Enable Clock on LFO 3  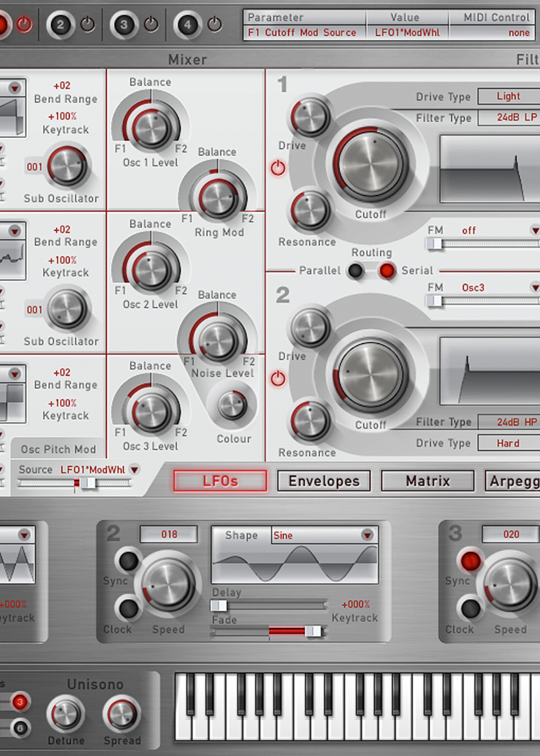[x=470, y=609]
